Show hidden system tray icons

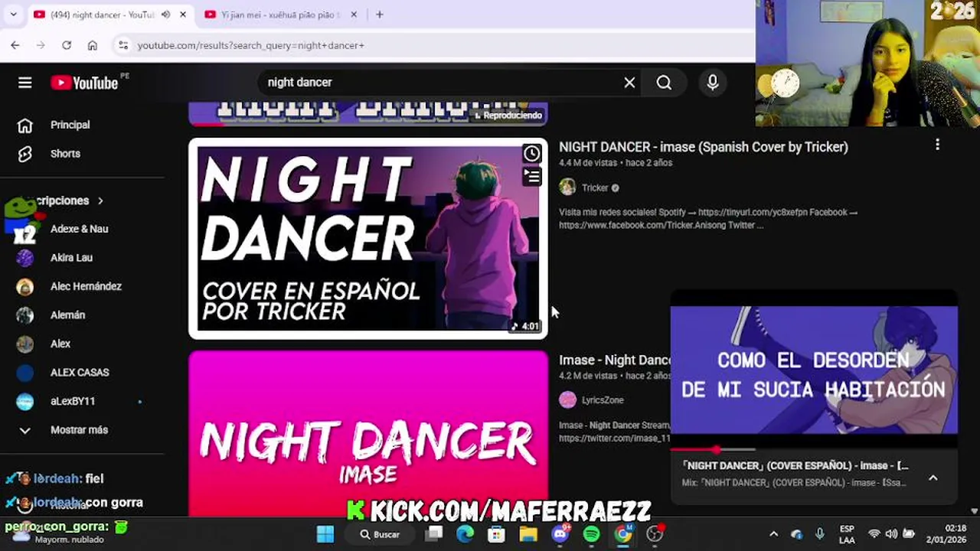[773, 534]
